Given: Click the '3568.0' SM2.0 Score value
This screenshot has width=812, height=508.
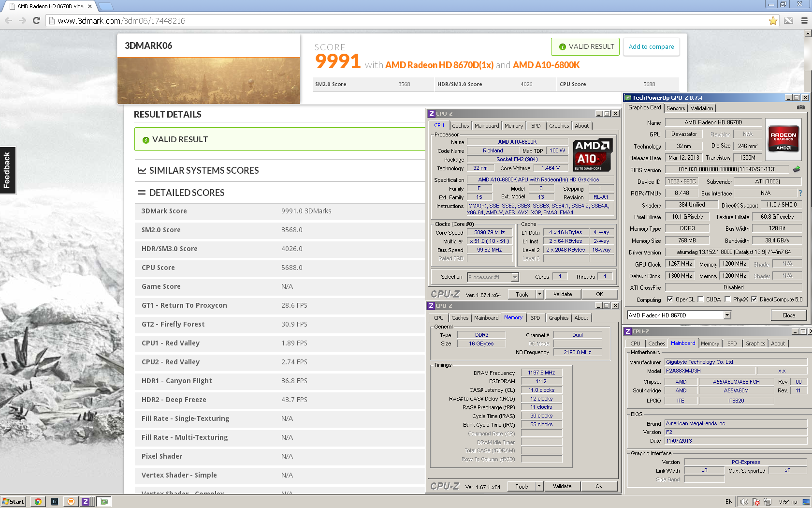Looking at the screenshot, I should click(292, 230).
